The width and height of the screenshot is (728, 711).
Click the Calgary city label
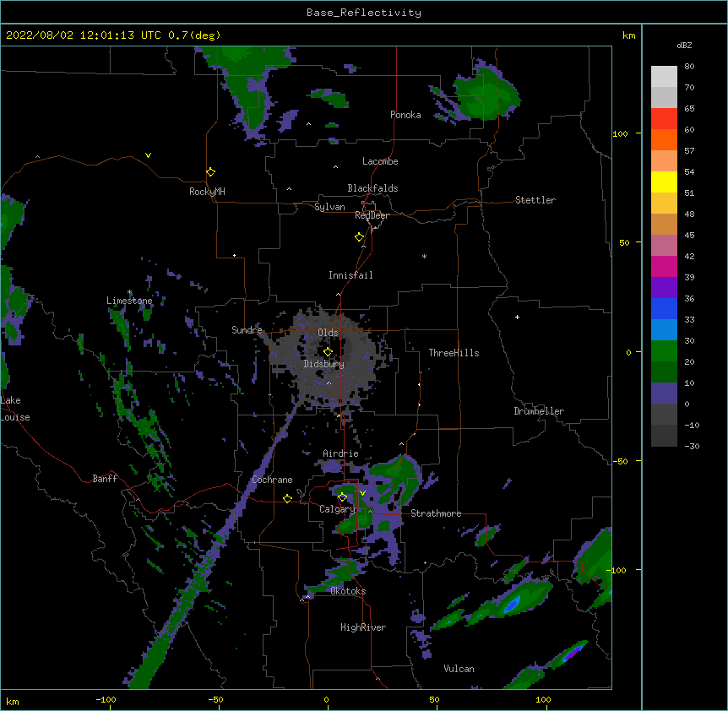click(x=337, y=509)
